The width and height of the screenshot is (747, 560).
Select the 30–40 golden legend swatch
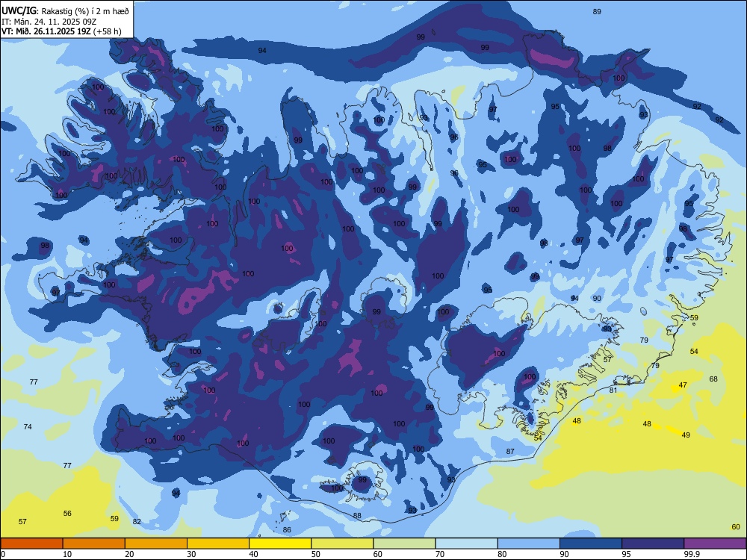(x=218, y=544)
